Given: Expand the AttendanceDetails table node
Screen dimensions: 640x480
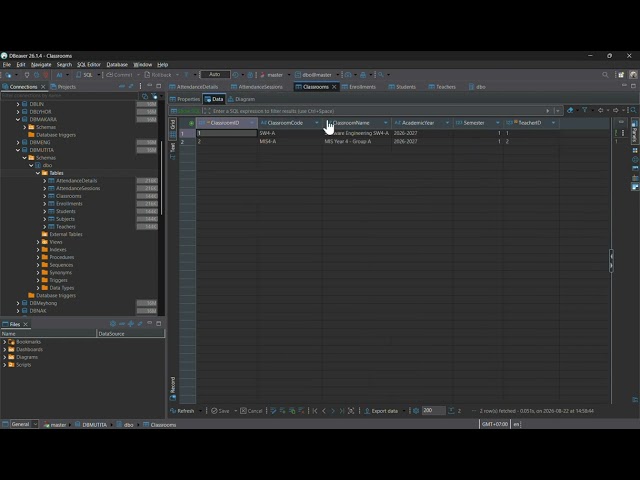Looking at the screenshot, I should click(44, 180).
